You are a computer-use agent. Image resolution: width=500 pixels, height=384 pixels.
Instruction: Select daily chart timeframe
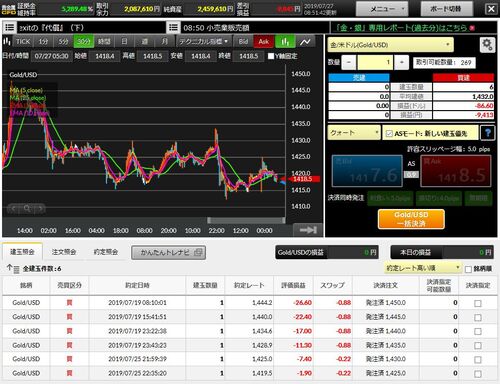point(124,42)
